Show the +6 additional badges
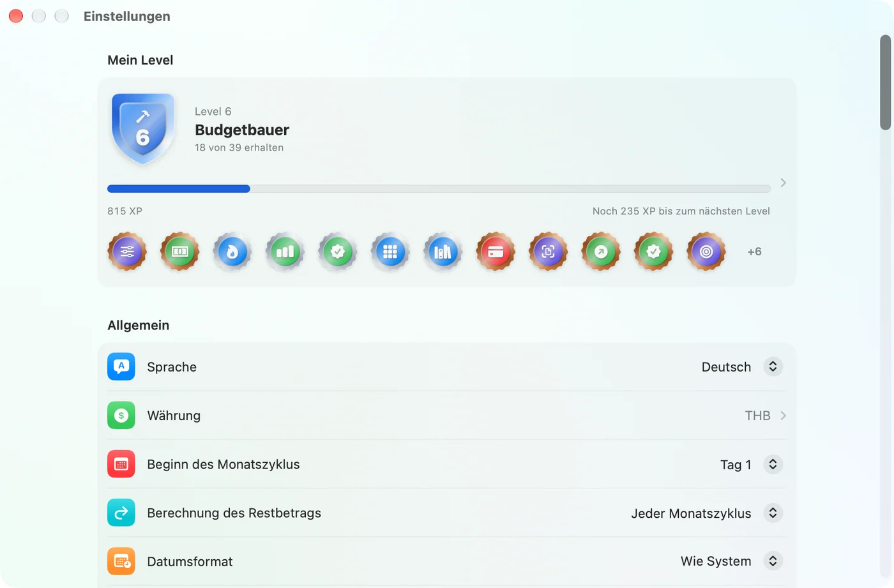 [x=754, y=252]
